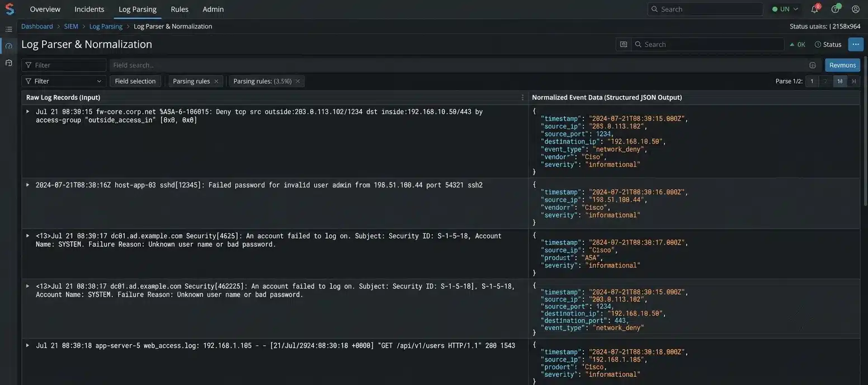Click the "product": "ASA" JSON line
868x385 pixels.
(x=572, y=258)
